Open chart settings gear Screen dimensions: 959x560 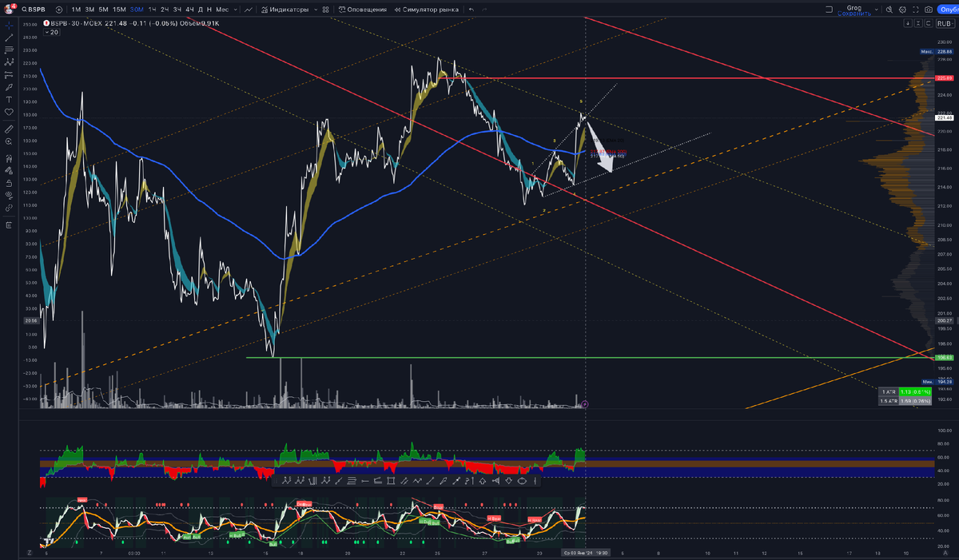(902, 10)
